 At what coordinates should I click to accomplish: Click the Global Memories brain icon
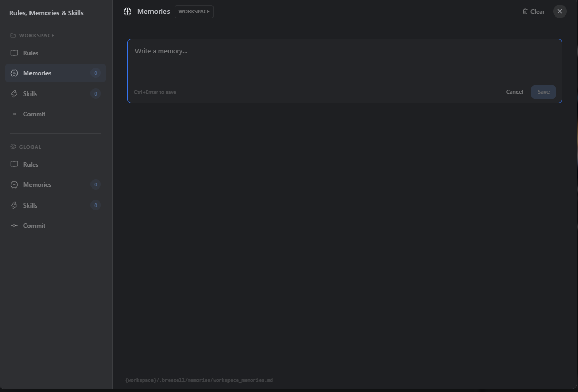pyautogui.click(x=14, y=185)
